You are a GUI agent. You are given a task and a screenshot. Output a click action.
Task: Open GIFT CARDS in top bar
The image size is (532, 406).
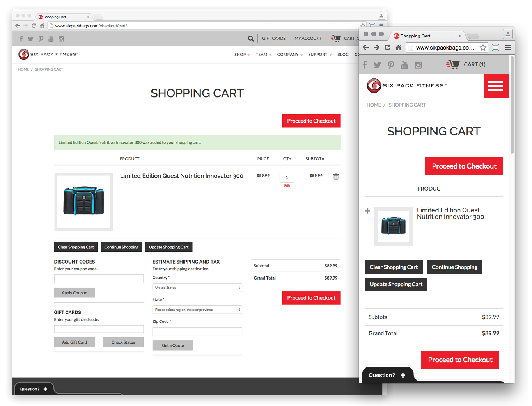point(274,39)
